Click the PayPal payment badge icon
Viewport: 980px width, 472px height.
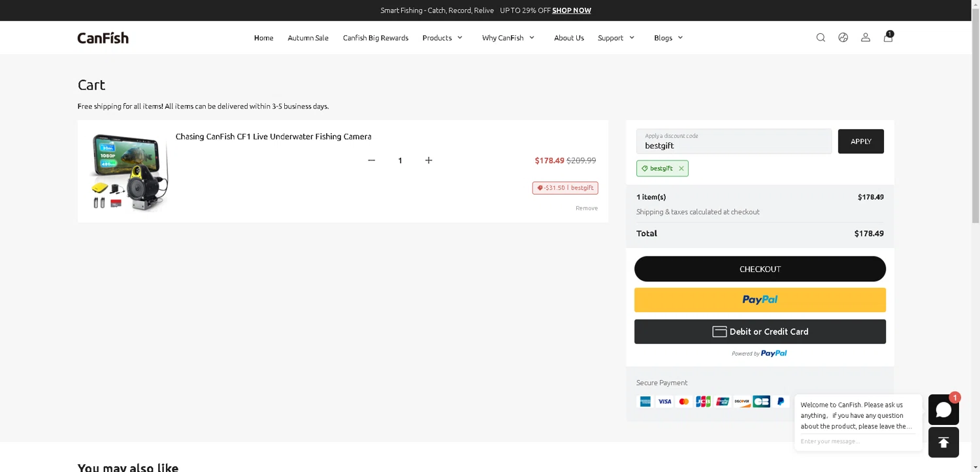pos(781,401)
